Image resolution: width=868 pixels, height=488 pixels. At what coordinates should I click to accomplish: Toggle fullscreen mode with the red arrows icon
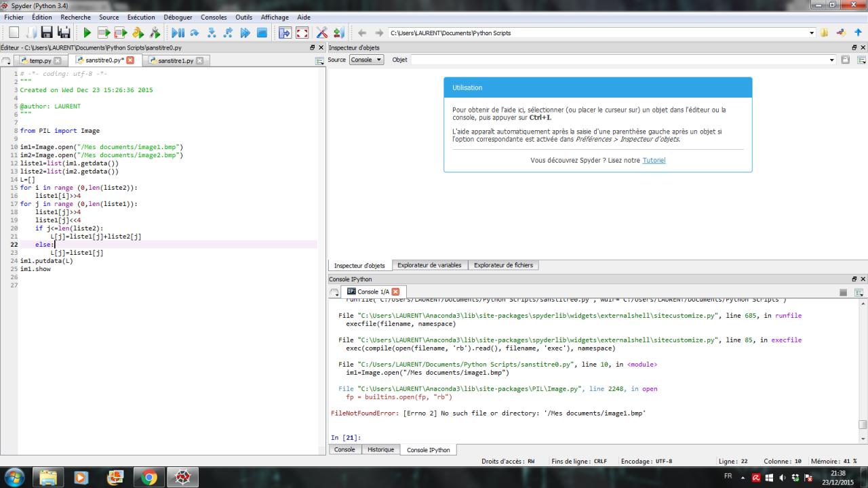pos(302,33)
